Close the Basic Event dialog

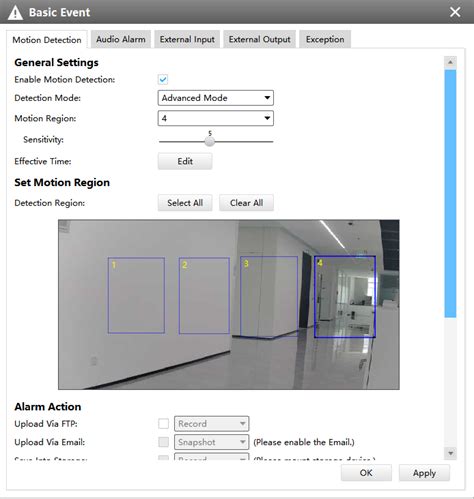click(x=455, y=12)
